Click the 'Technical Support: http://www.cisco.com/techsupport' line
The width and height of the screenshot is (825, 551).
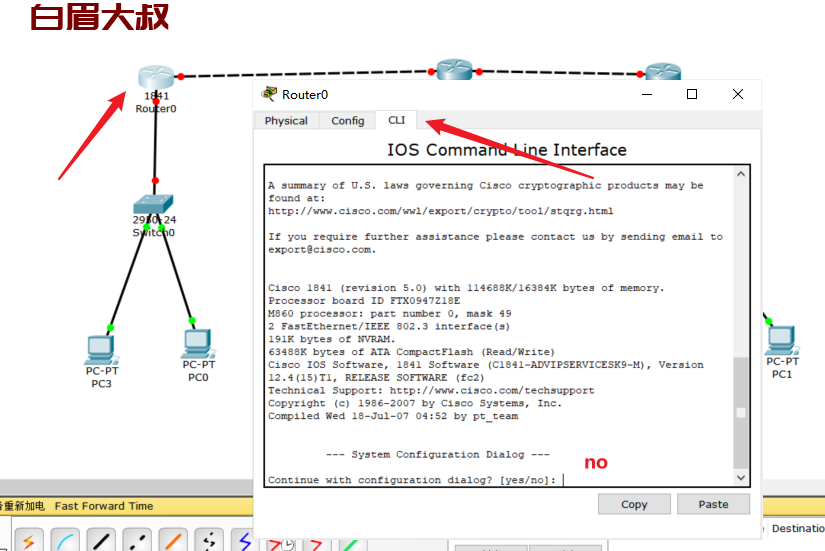(x=431, y=390)
